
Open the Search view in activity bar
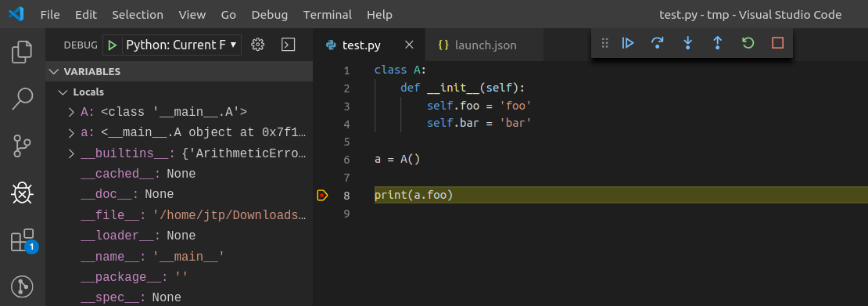click(x=22, y=99)
